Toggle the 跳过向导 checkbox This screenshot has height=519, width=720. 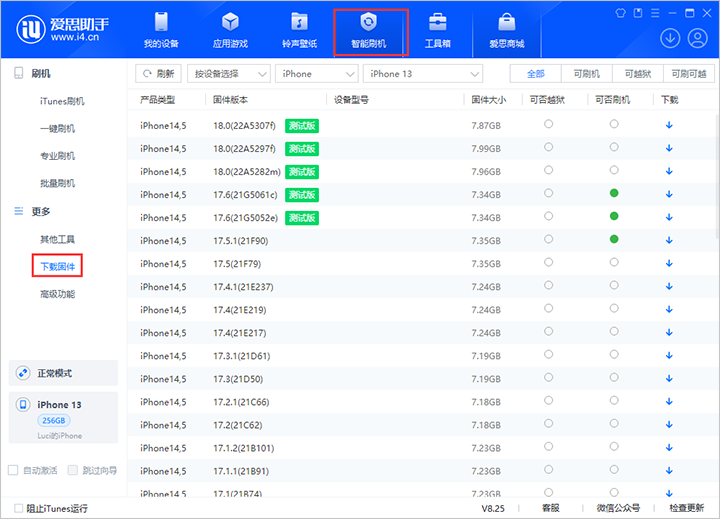point(73,470)
